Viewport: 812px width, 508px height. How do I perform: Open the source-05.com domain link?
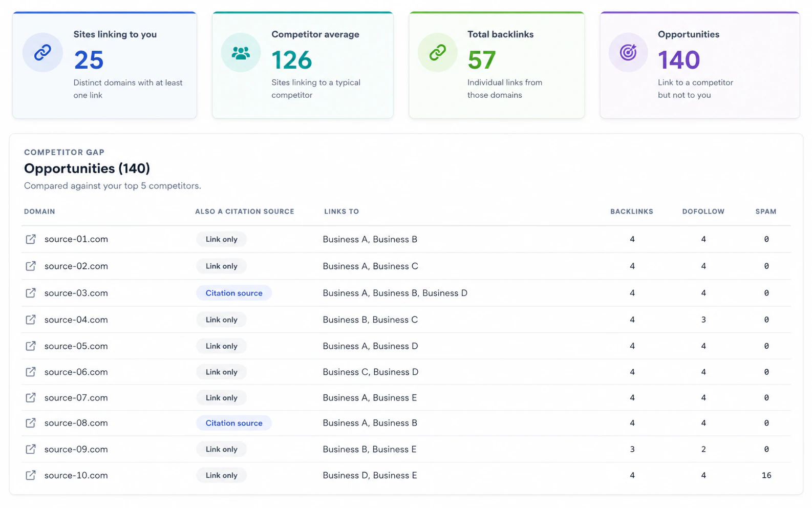pyautogui.click(x=76, y=346)
